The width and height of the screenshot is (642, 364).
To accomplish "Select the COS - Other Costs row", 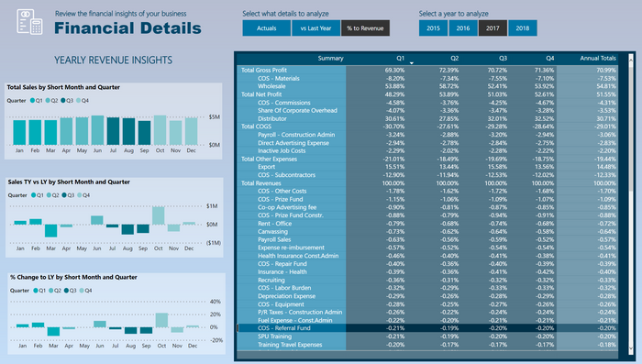I will click(x=427, y=191).
